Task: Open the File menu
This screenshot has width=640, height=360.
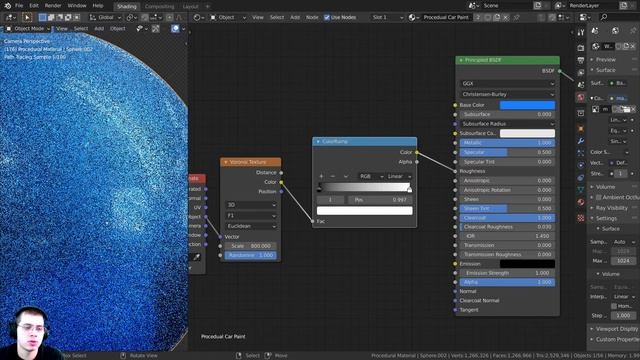Action: click(x=19, y=6)
